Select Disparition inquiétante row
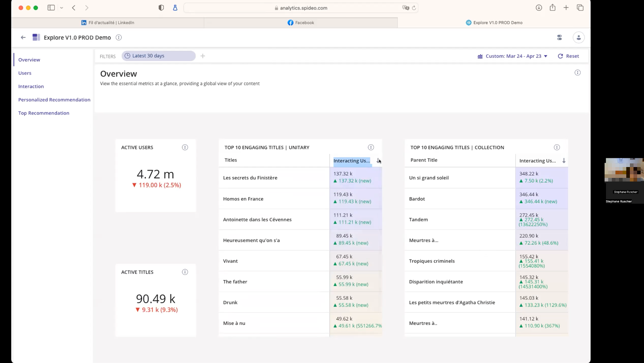 486,281
